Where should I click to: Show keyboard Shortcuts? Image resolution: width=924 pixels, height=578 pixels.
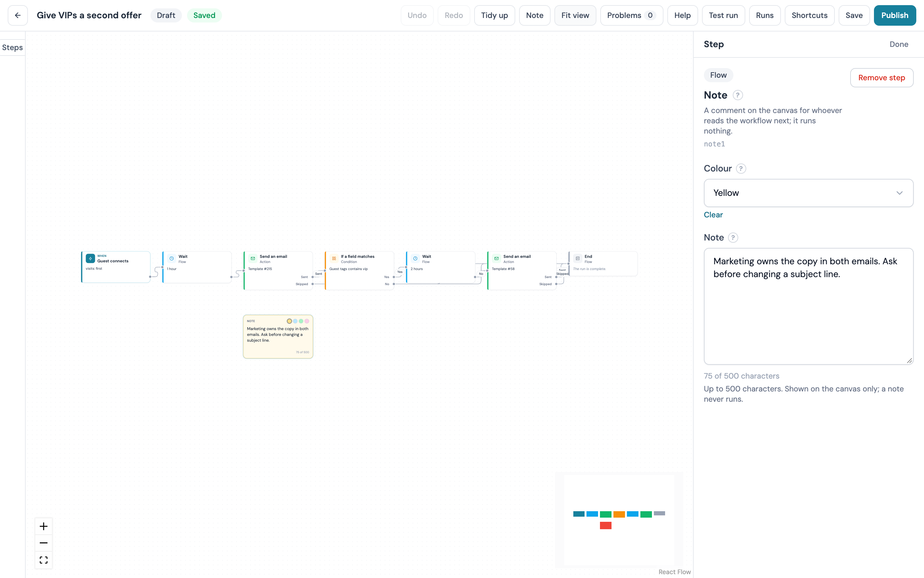coord(809,15)
